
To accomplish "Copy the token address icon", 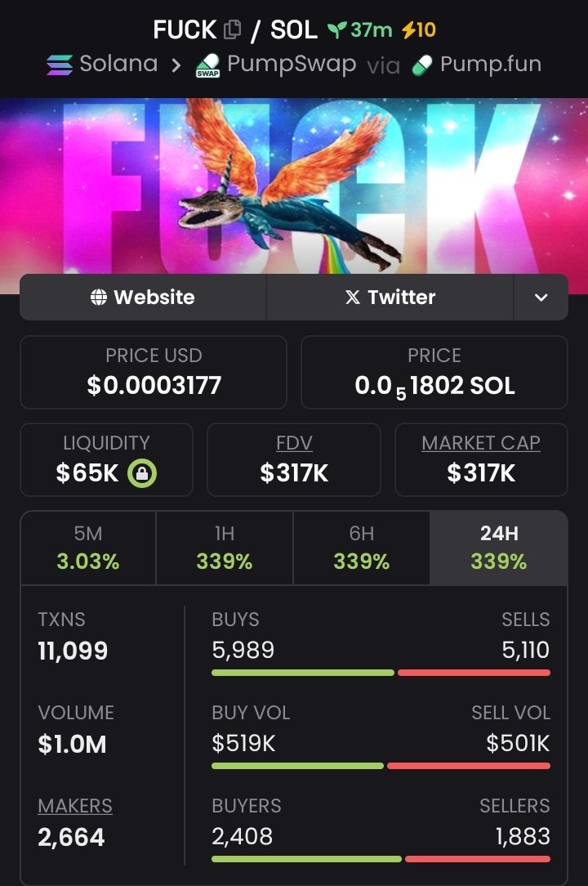I will pyautogui.click(x=232, y=29).
